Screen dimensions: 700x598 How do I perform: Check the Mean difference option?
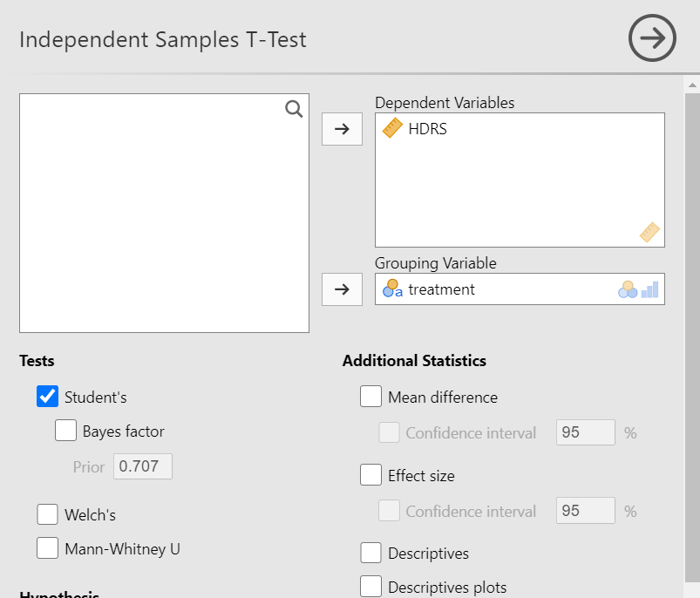(x=370, y=397)
